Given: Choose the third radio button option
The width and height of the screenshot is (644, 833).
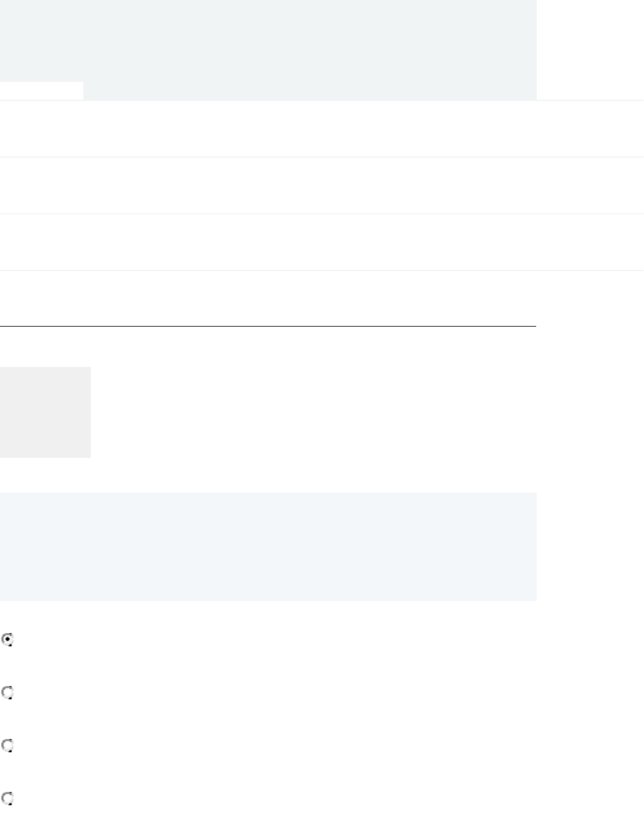Looking at the screenshot, I should pyautogui.click(x=8, y=745).
